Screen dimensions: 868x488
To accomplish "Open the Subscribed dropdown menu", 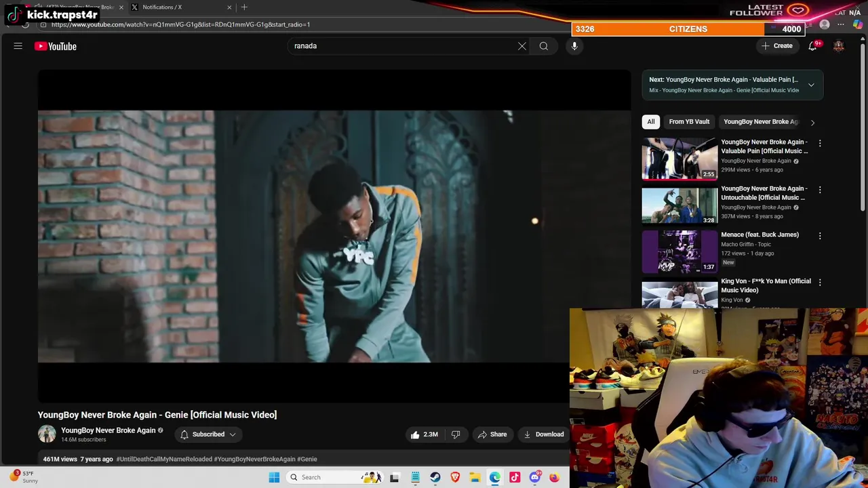I will point(208,434).
